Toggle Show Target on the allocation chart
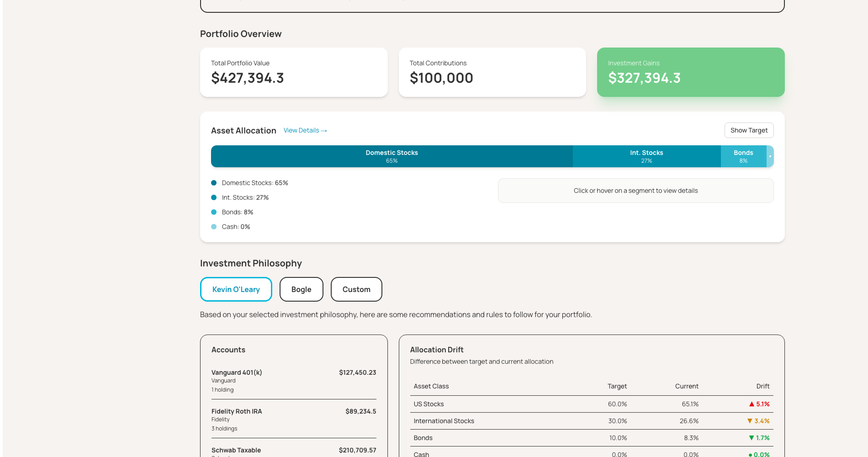Screen dimensions: 868x457 [x=749, y=130]
